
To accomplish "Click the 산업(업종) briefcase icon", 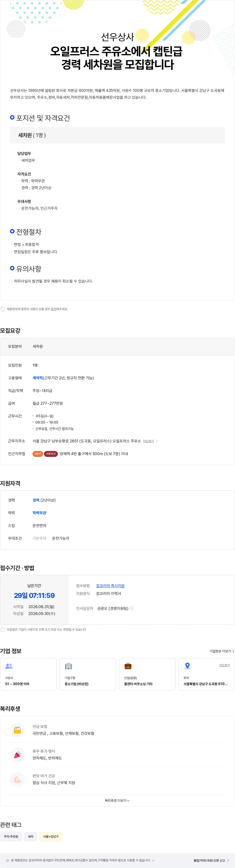I will coord(128,666).
